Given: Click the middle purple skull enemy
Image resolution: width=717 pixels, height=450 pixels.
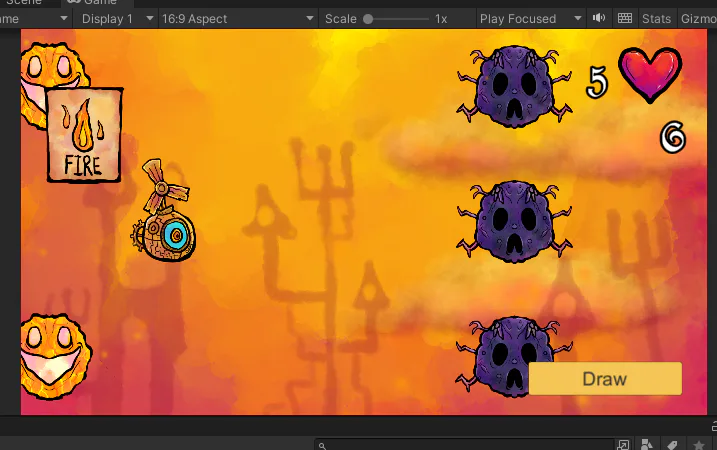Looking at the screenshot, I should (514, 221).
